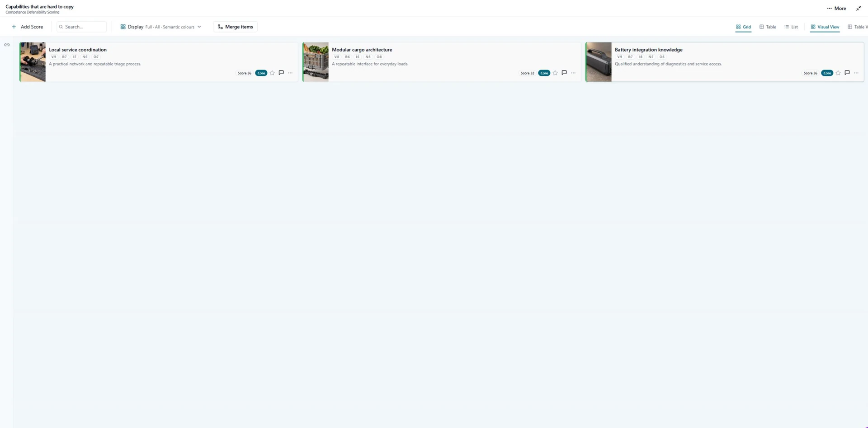Switch to the List view tab
Viewport: 868px width, 428px height.
[791, 27]
